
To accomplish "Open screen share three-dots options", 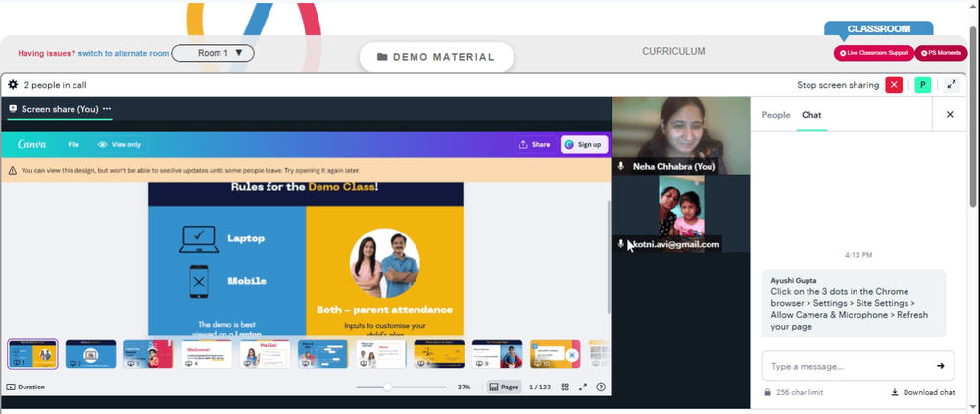I will [x=107, y=109].
